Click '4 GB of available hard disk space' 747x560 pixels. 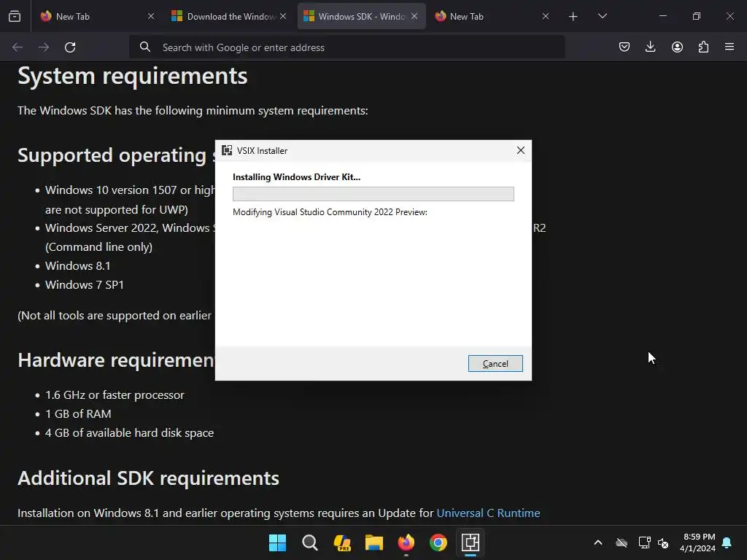130,433
